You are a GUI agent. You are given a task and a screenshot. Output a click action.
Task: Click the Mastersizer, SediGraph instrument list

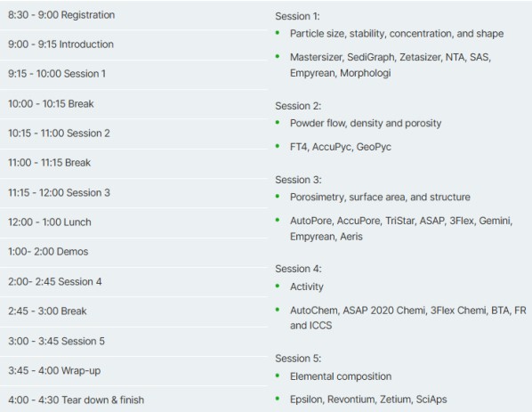tap(391, 65)
